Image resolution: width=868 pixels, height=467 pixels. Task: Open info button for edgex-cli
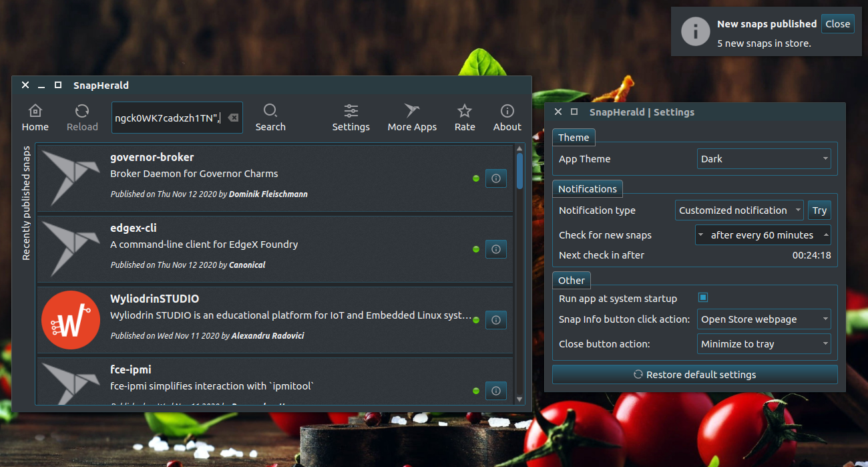click(x=496, y=249)
